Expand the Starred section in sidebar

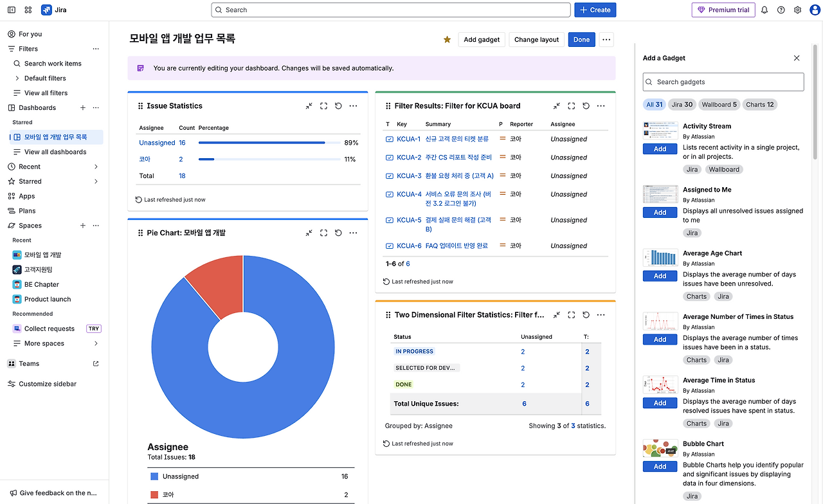click(96, 181)
